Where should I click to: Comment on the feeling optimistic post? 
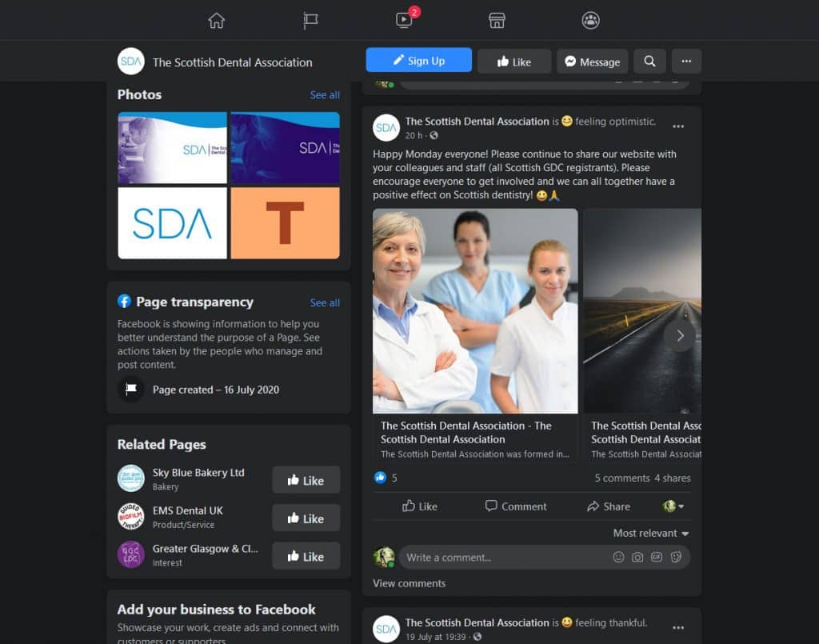pos(516,506)
